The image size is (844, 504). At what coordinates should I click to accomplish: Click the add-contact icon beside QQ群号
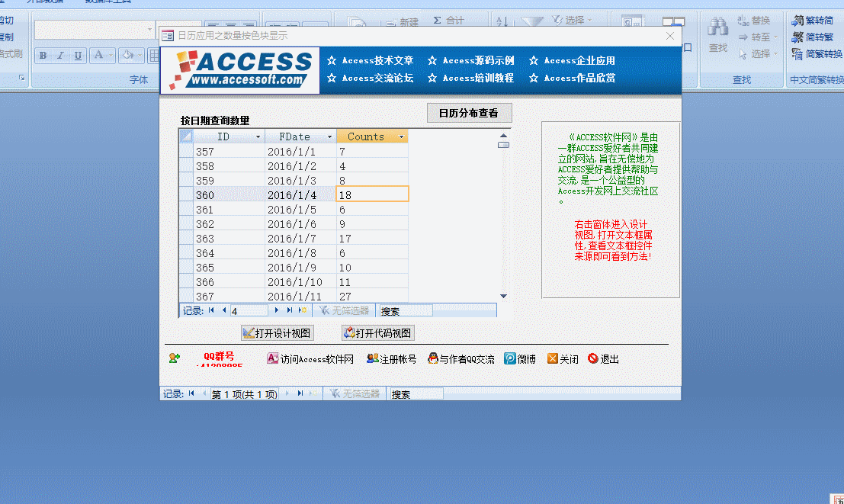pyautogui.click(x=175, y=358)
